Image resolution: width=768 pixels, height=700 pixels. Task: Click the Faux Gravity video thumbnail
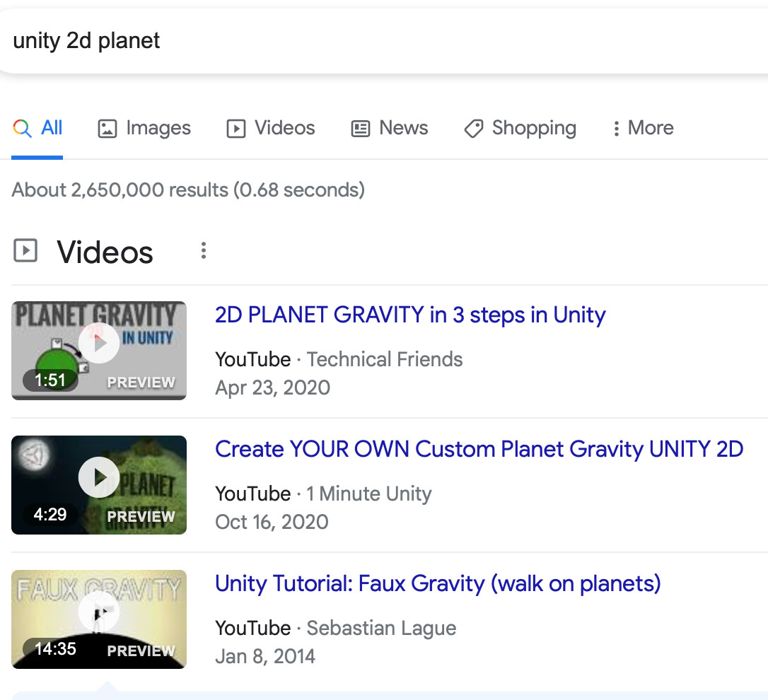tap(99, 619)
